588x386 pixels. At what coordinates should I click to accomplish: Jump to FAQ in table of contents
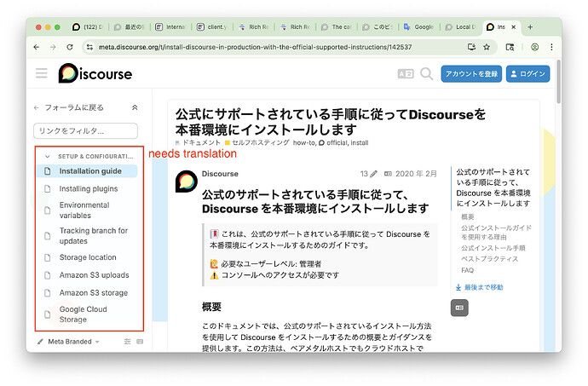(467, 270)
